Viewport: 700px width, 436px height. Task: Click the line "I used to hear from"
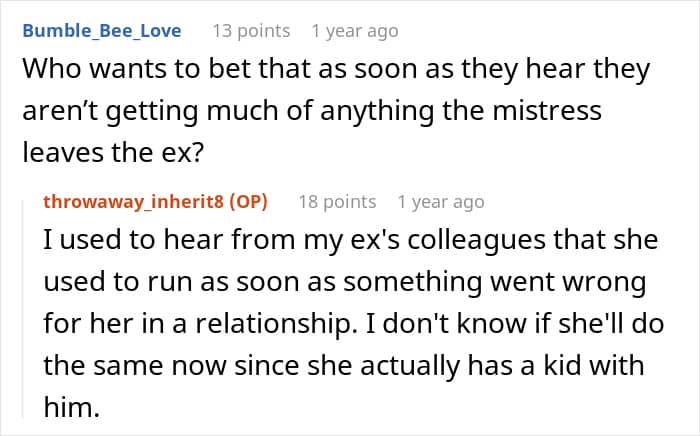[350, 240]
